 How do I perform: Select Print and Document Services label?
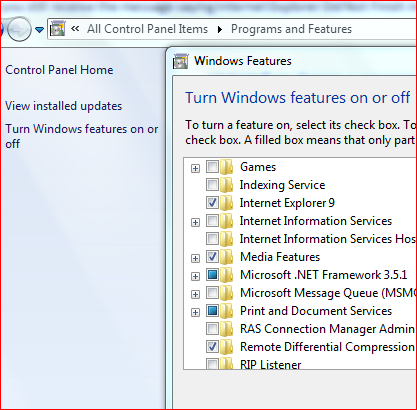click(x=316, y=311)
